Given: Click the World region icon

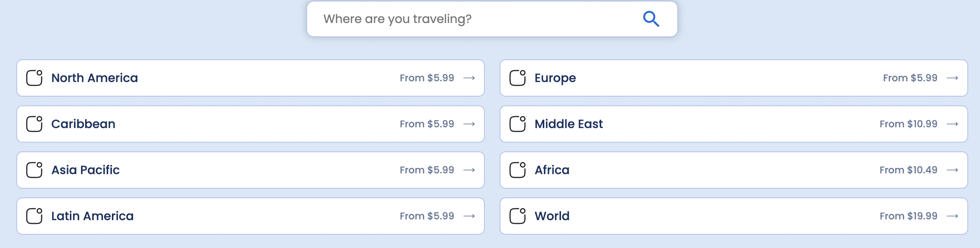Looking at the screenshot, I should point(518,216).
